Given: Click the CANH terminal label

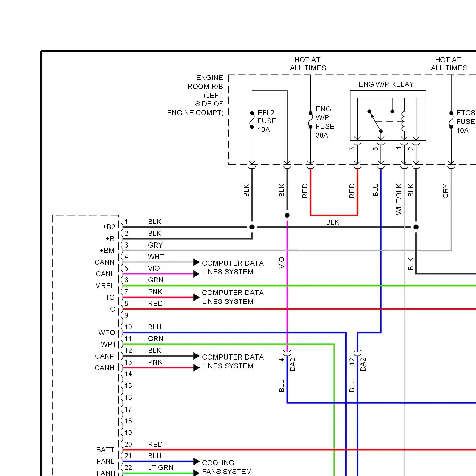Looking at the screenshot, I should point(104,368).
